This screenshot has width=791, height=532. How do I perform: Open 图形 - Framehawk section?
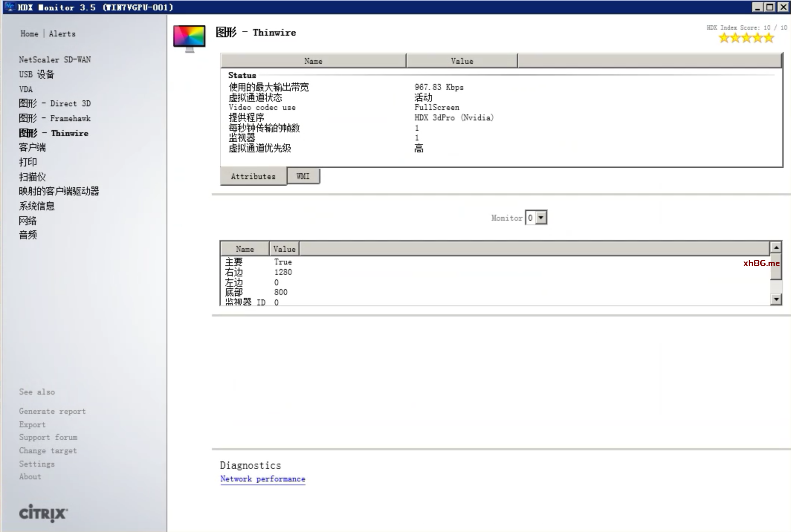pos(55,118)
